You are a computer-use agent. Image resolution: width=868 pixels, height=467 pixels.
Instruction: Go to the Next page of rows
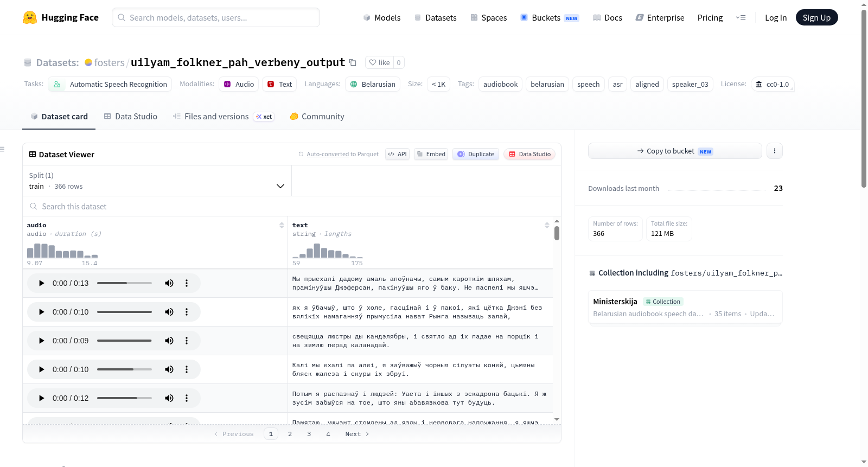click(357, 434)
